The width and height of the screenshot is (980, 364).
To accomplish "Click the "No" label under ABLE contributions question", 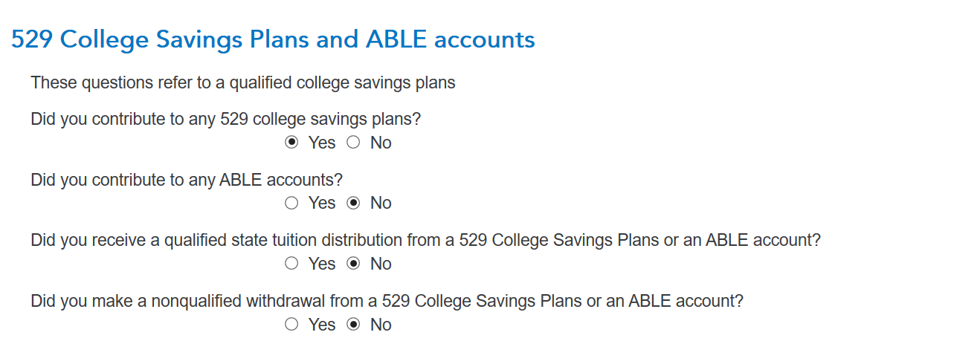I will click(381, 204).
